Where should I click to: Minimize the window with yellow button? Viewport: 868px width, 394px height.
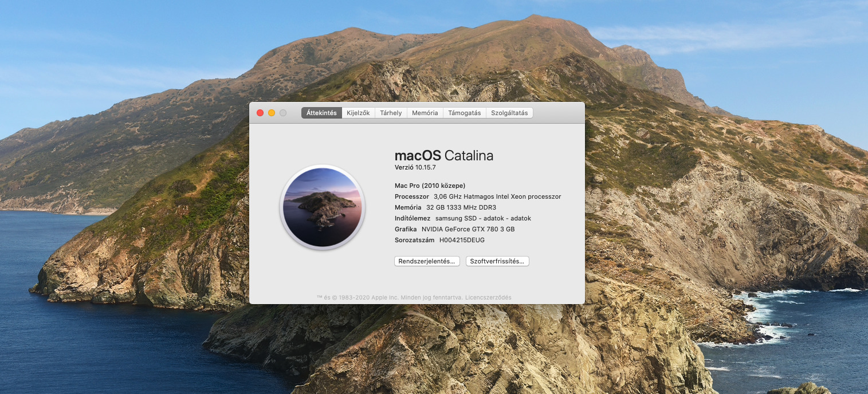pos(272,113)
